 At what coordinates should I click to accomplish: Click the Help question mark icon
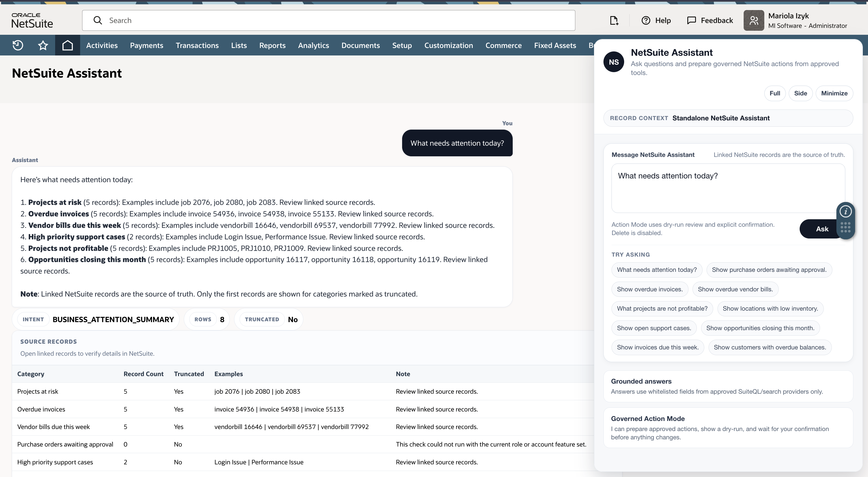pos(646,20)
